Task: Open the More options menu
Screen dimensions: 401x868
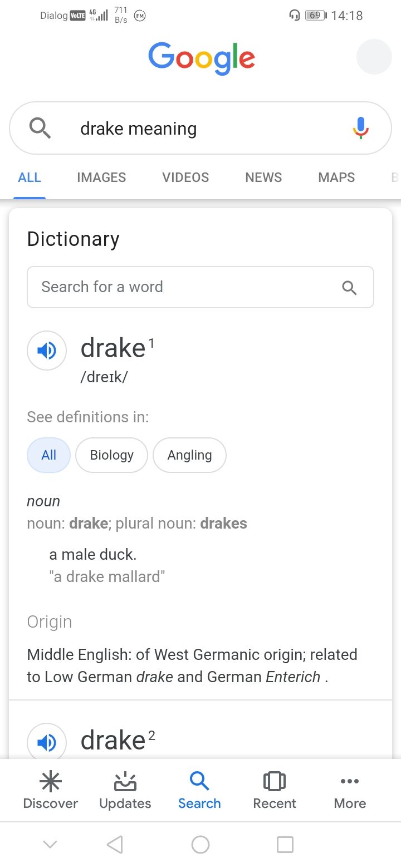Action: pyautogui.click(x=350, y=790)
